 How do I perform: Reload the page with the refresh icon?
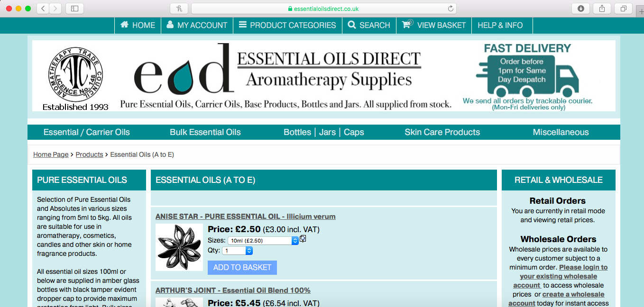coord(451,9)
